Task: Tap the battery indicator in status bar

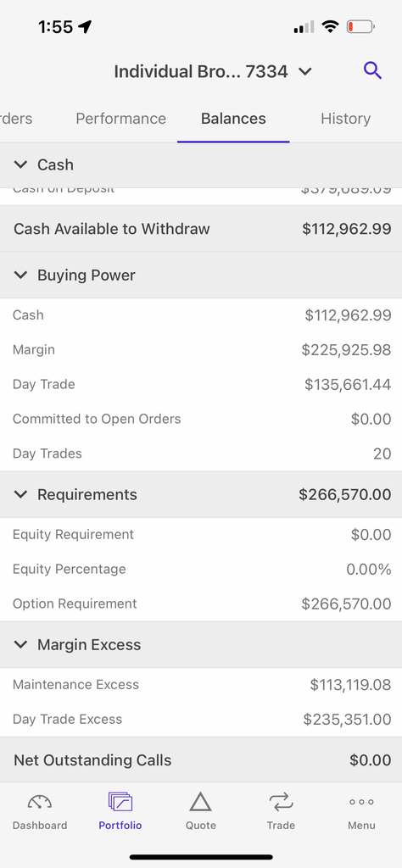Action: [x=360, y=26]
